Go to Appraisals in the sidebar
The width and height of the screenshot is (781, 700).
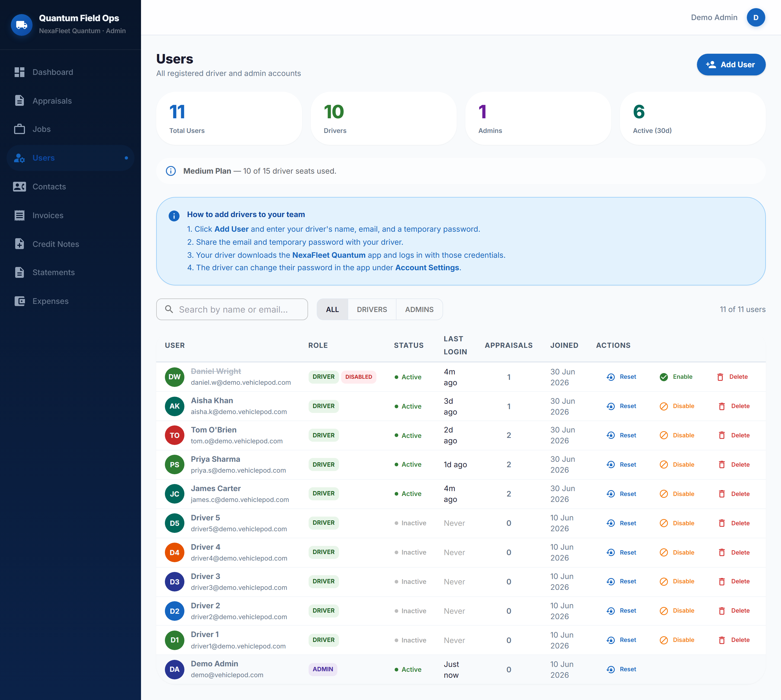coord(70,101)
